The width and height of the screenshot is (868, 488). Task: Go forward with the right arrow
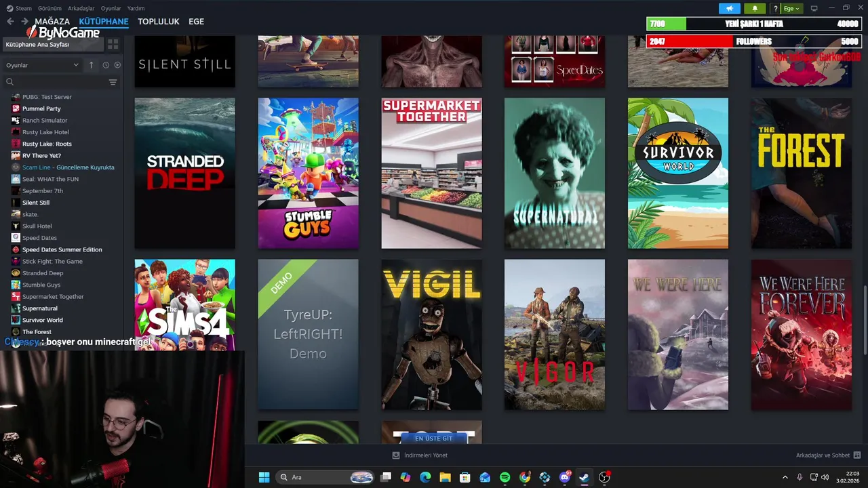pyautogui.click(x=24, y=22)
